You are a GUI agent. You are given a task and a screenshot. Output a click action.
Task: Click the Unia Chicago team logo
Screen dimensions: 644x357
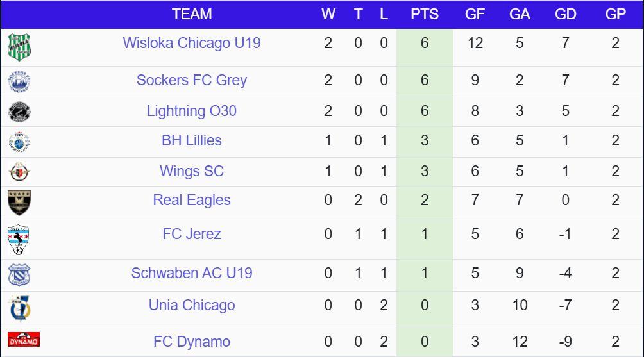(x=19, y=308)
